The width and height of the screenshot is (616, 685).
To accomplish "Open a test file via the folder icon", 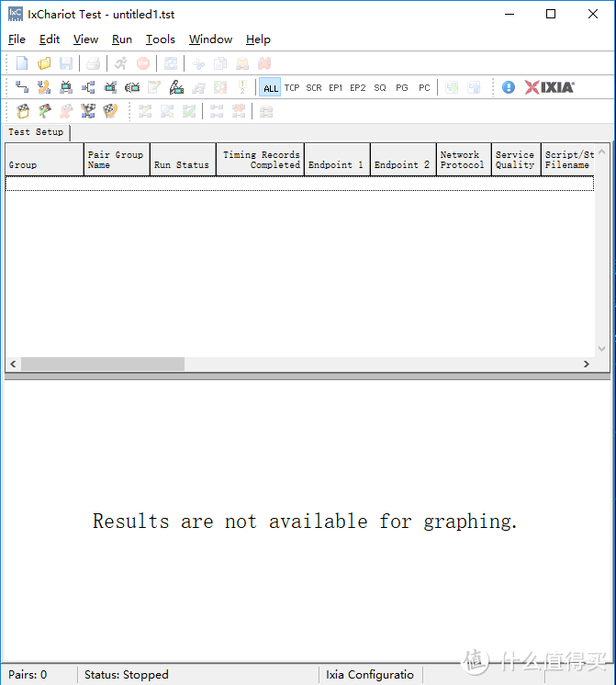I will tap(44, 63).
